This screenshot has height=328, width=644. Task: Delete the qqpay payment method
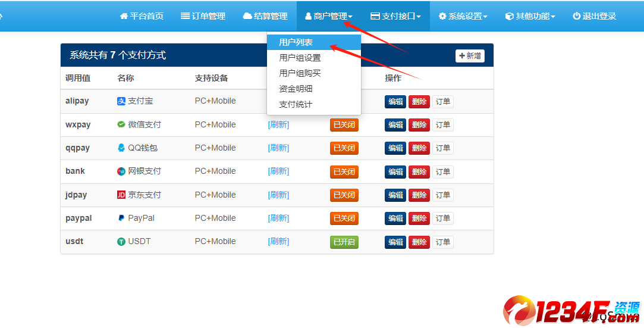[419, 148]
